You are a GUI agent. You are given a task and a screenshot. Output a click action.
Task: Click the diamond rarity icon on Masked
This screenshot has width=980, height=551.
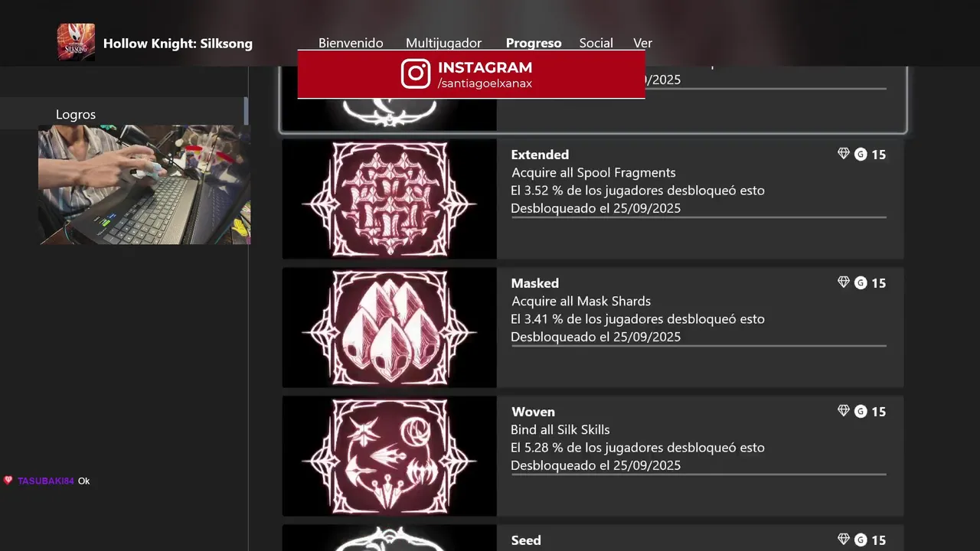pos(844,282)
